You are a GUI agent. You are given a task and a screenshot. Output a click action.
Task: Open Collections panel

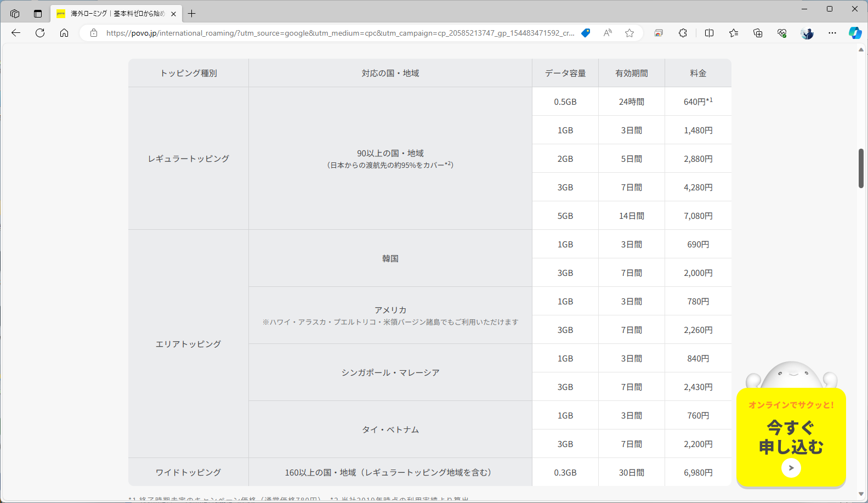click(x=758, y=33)
